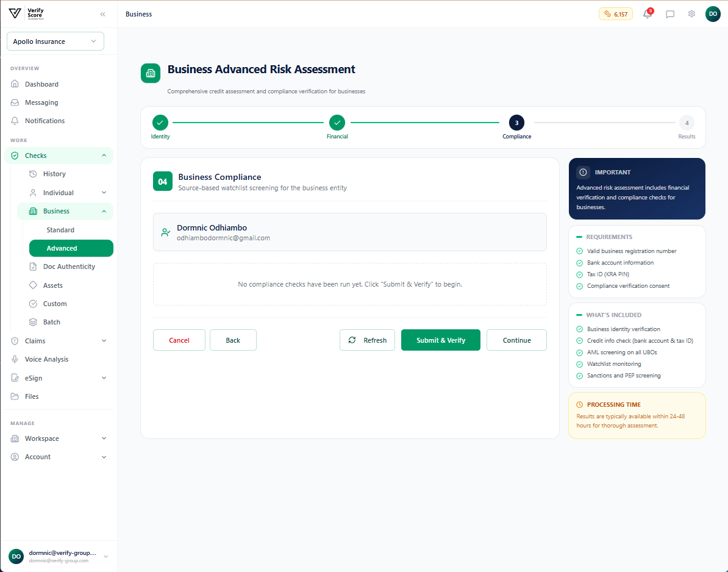Open History under Checks

(65, 174)
